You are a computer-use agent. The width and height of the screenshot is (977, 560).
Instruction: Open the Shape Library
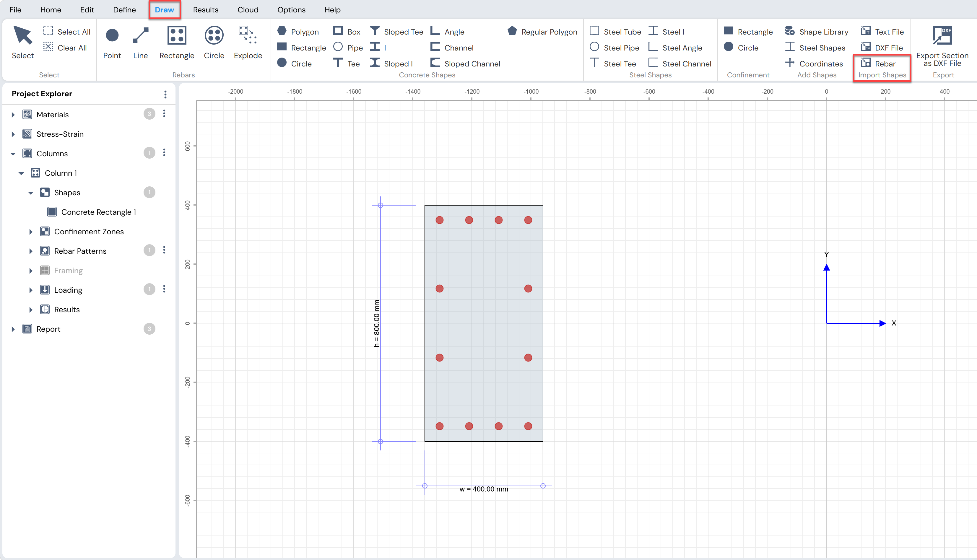click(817, 32)
